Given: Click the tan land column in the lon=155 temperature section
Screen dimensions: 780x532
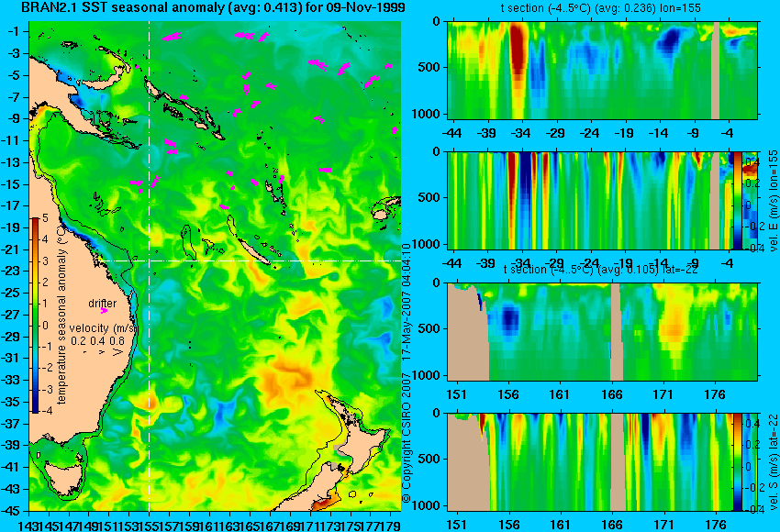Looking at the screenshot, I should pos(716,70).
